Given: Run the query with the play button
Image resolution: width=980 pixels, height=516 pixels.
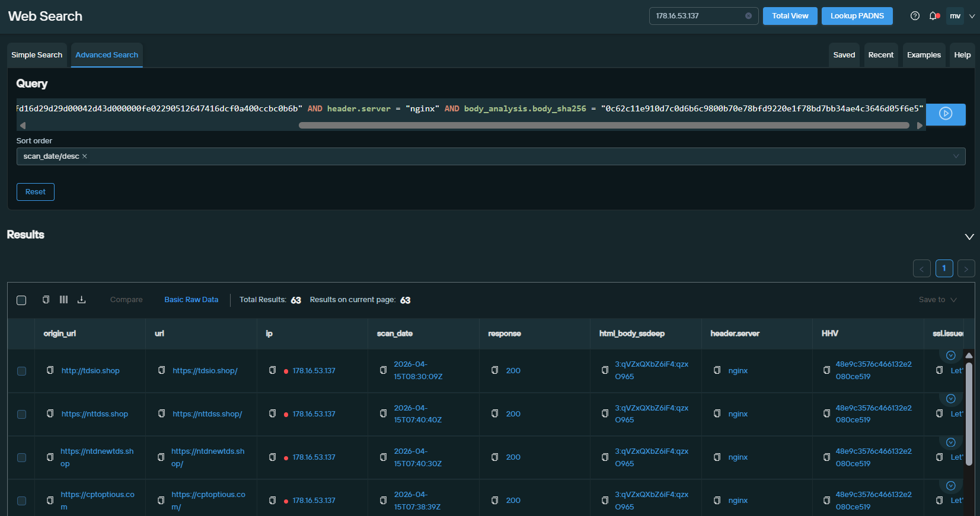Looking at the screenshot, I should pos(946,114).
